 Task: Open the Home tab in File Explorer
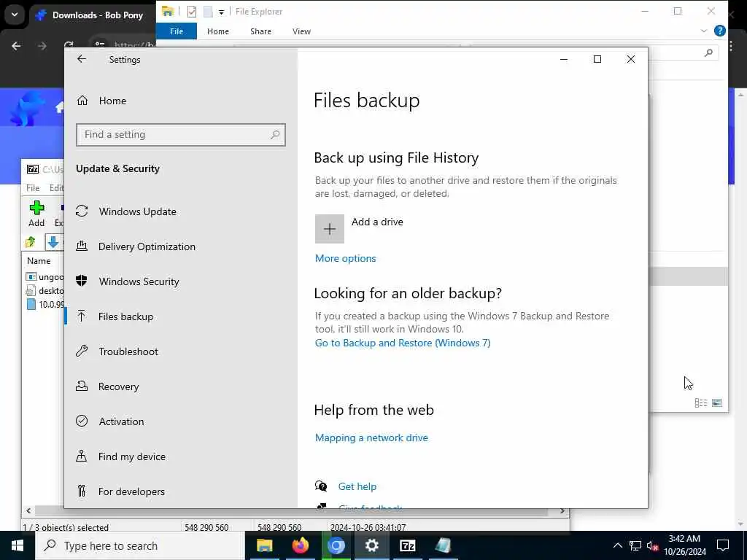pos(218,31)
